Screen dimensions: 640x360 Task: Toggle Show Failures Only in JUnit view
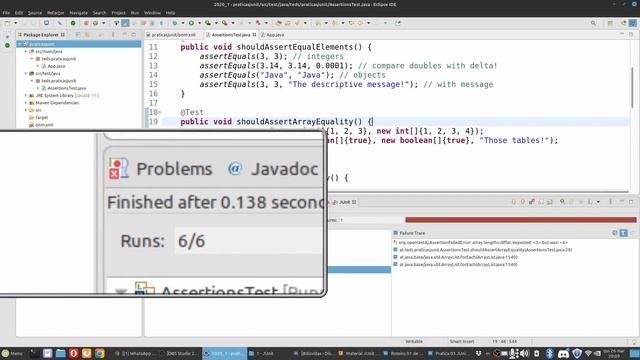(x=532, y=202)
